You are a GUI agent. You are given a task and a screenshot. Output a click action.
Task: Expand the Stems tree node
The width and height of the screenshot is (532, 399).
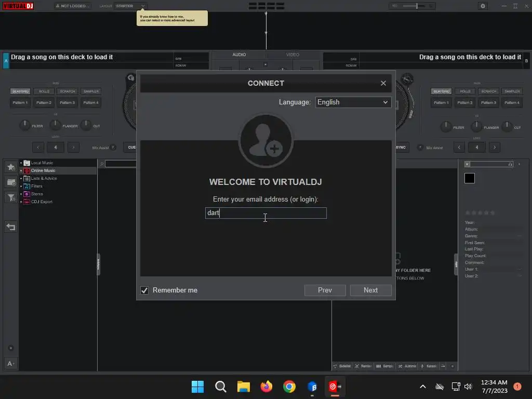(21, 194)
